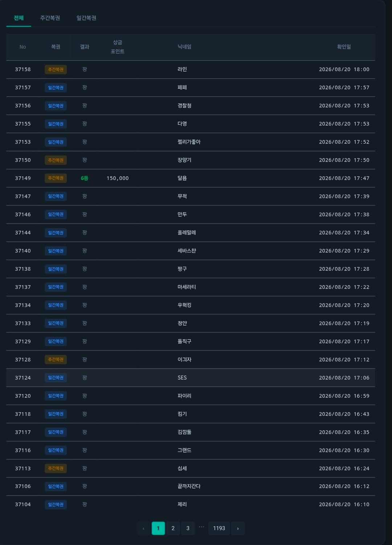This screenshot has height=545, width=392.
Task: Switch to the 주간복권 tab
Action: tap(50, 18)
